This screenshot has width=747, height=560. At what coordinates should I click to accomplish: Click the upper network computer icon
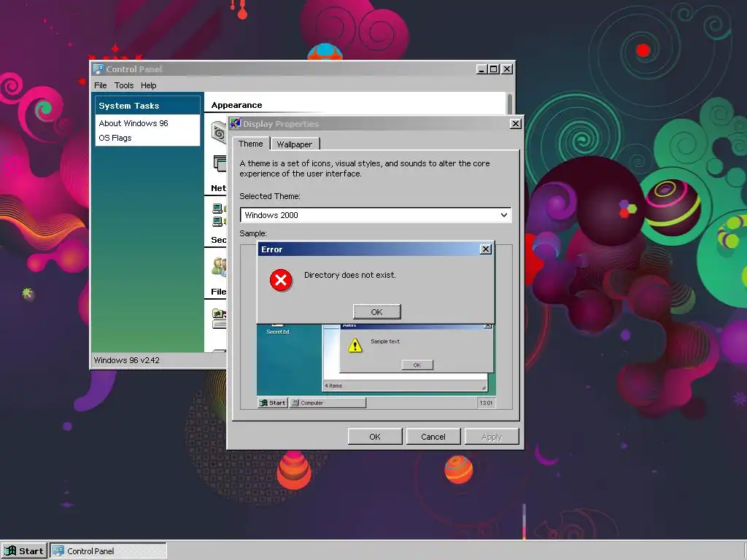tap(219, 208)
